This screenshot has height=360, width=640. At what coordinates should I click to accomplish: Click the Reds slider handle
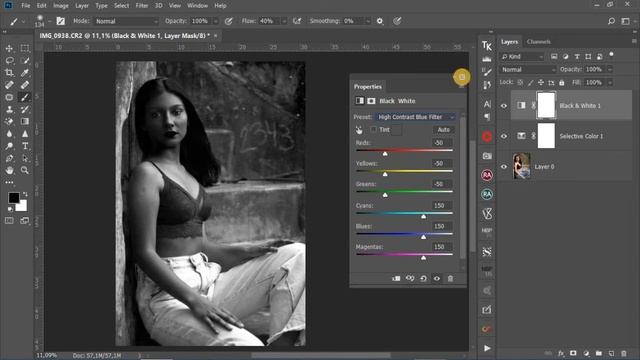click(x=385, y=154)
